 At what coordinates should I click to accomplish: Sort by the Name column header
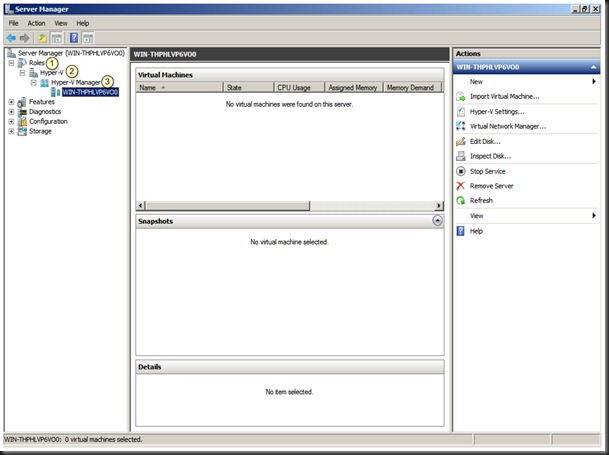[180, 88]
